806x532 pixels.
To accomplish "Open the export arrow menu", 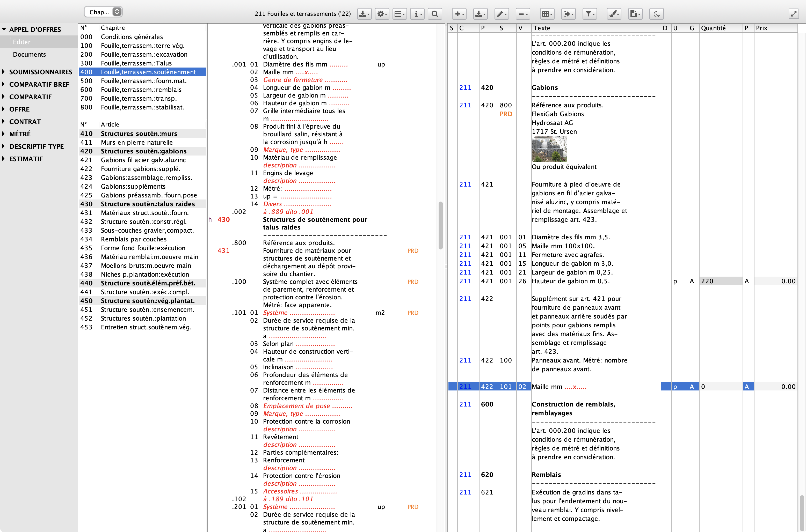I will (x=568, y=14).
